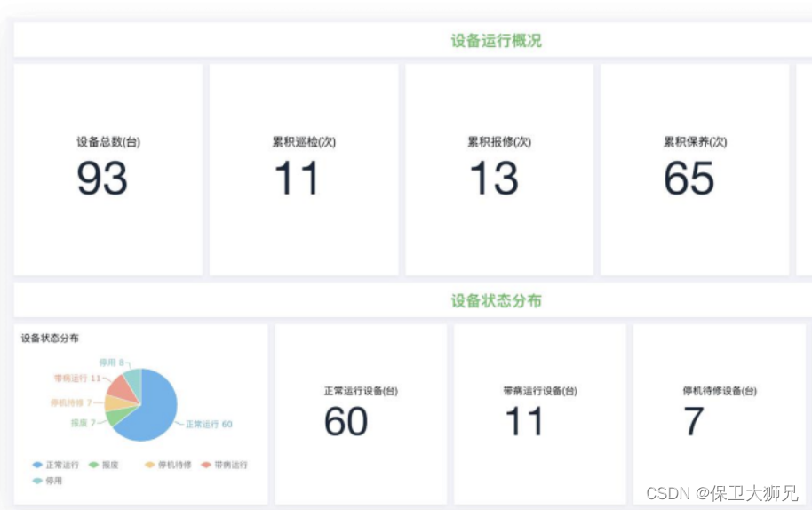
Task: Click the large value 7
Action: [694, 421]
